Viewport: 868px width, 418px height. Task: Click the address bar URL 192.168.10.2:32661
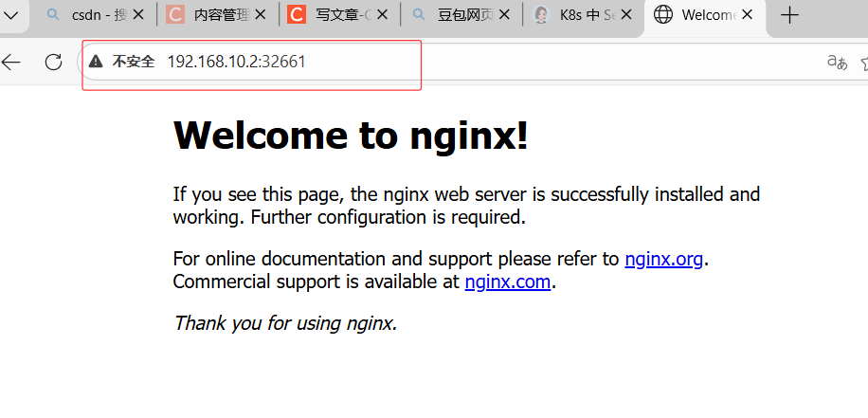[236, 62]
